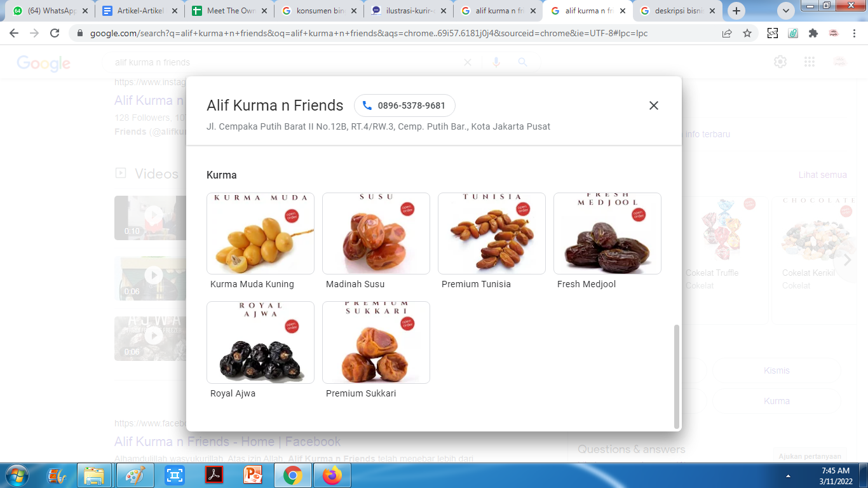Switch to the konsumen tab
This screenshot has width=868, height=488.
[320, 11]
